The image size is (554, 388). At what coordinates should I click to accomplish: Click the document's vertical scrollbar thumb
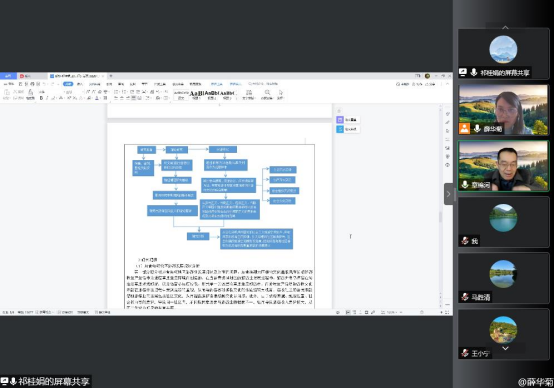(x=440, y=217)
